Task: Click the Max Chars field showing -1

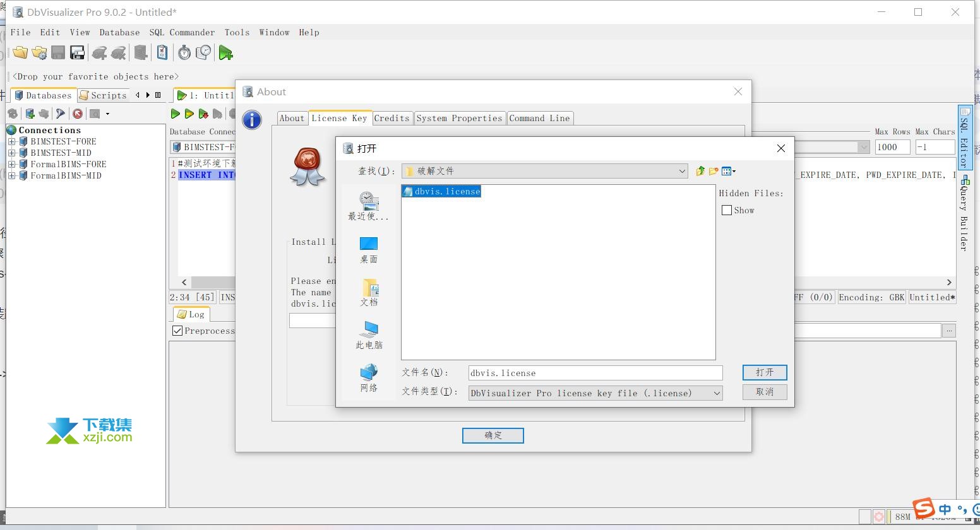Action: [935, 147]
